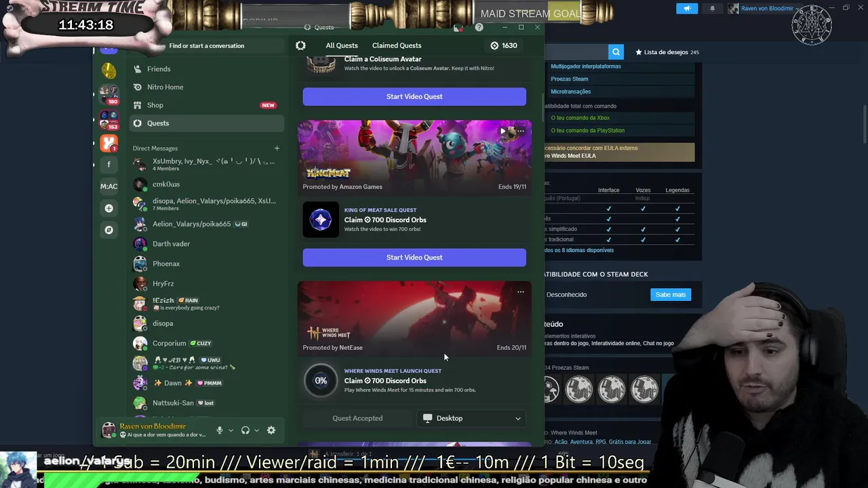Open Steam announcements megaphone button
This screenshot has height=488, width=868.
point(686,8)
